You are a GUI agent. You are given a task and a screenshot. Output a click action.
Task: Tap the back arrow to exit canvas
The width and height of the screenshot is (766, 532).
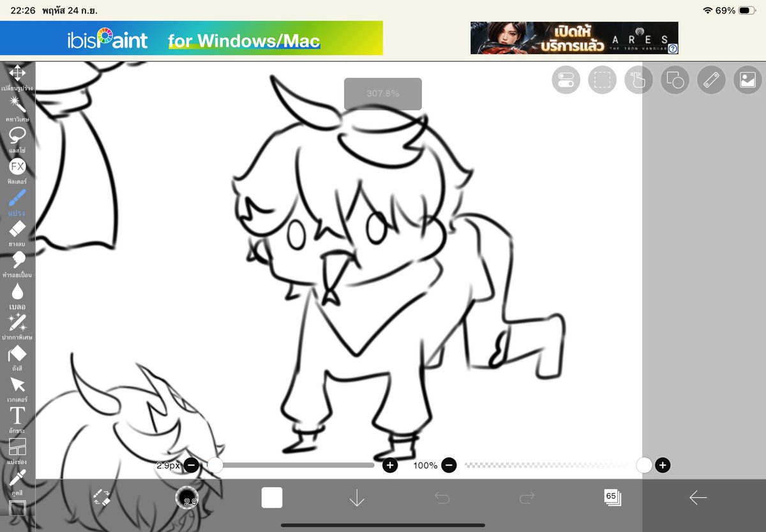pyautogui.click(x=698, y=498)
